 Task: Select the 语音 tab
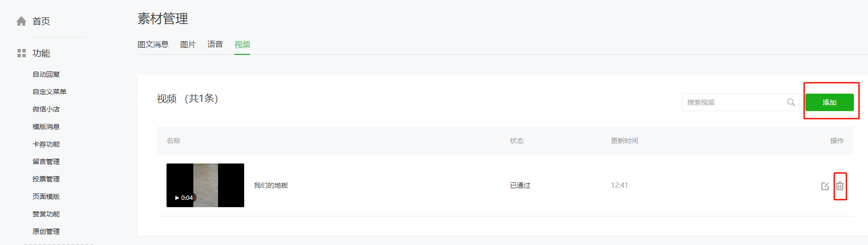(215, 45)
